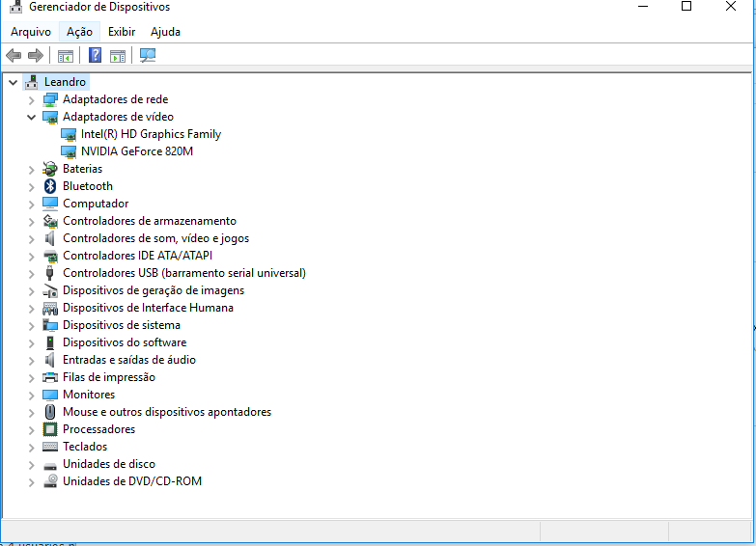
Task: Click the Forward arrow in the toolbar
Action: coord(36,55)
